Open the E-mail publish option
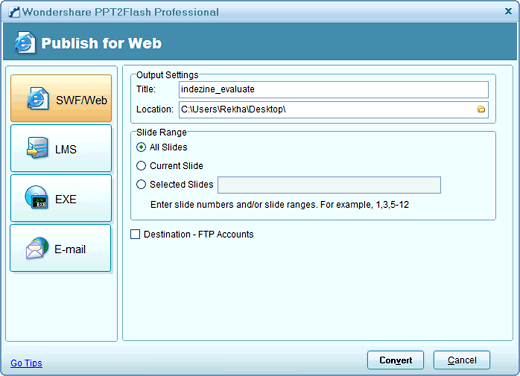This screenshot has width=520, height=376. pyautogui.click(x=61, y=248)
